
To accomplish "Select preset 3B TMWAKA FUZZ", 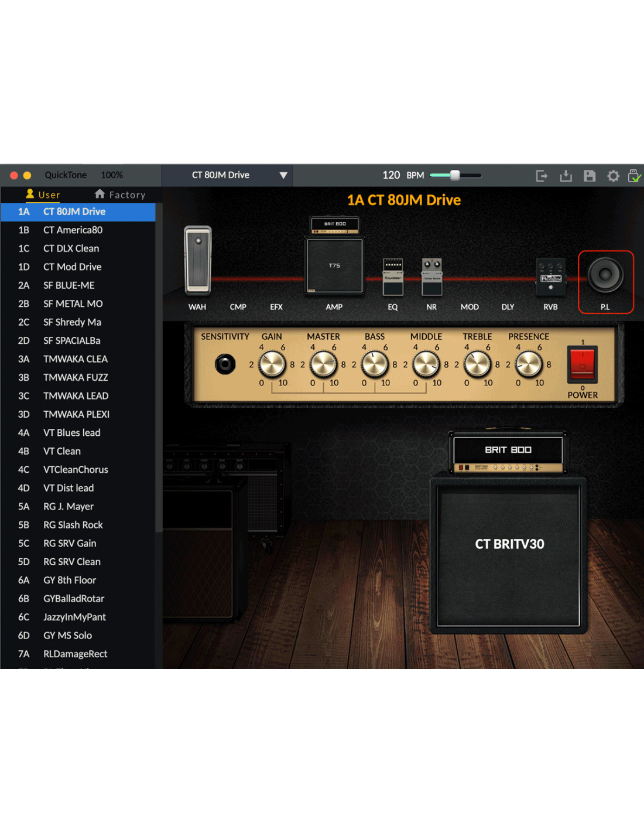I will coord(78,378).
